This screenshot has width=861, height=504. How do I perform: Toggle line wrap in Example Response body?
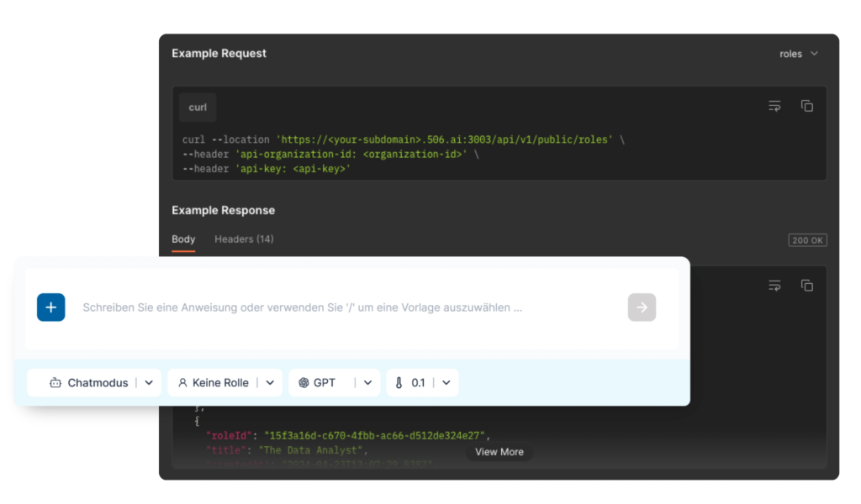coord(774,286)
